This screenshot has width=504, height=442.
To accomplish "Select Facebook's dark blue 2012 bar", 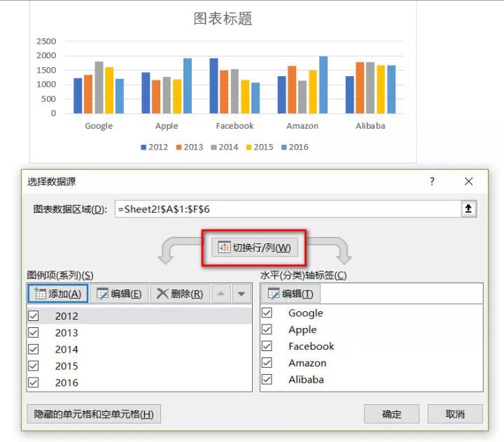I will point(213,86).
